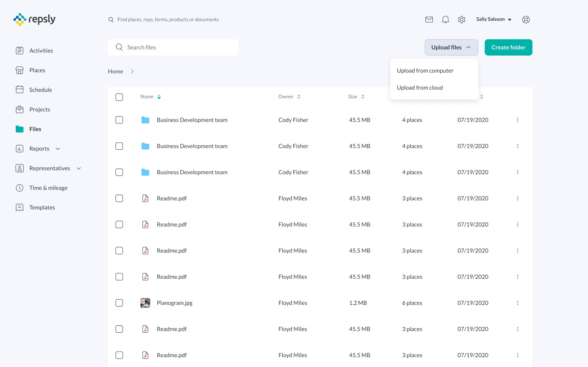Expand the Reports sidebar submenu

coord(58,149)
